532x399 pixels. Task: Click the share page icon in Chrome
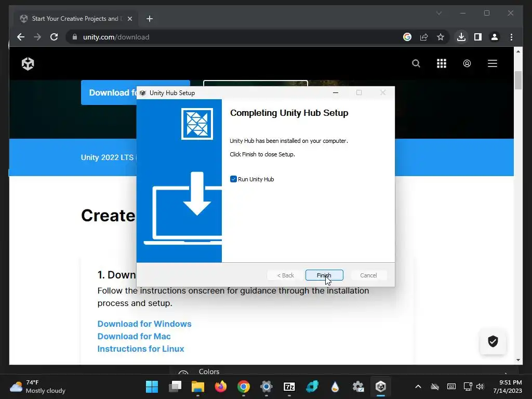pyautogui.click(x=424, y=37)
